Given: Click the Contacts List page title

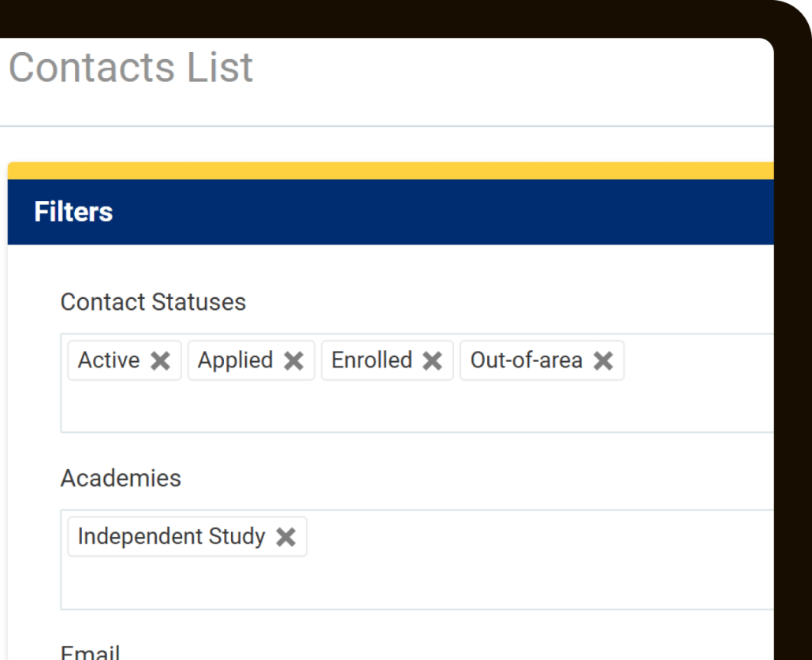Looking at the screenshot, I should click(x=131, y=67).
